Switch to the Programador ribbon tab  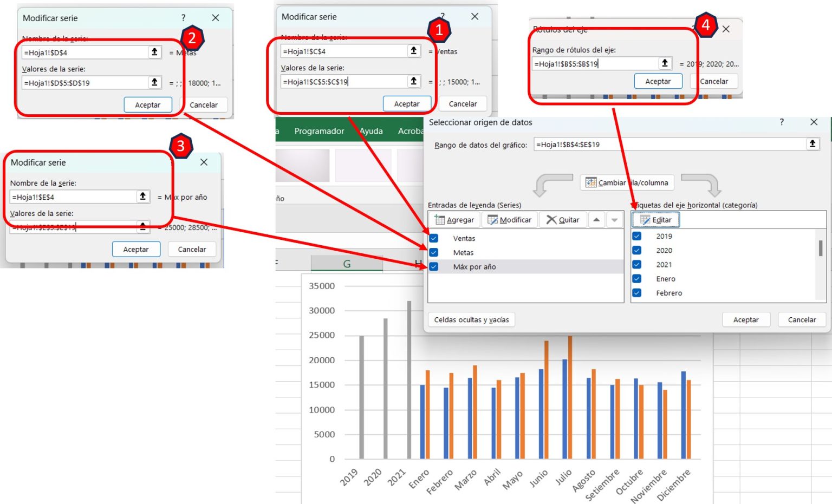pos(319,130)
